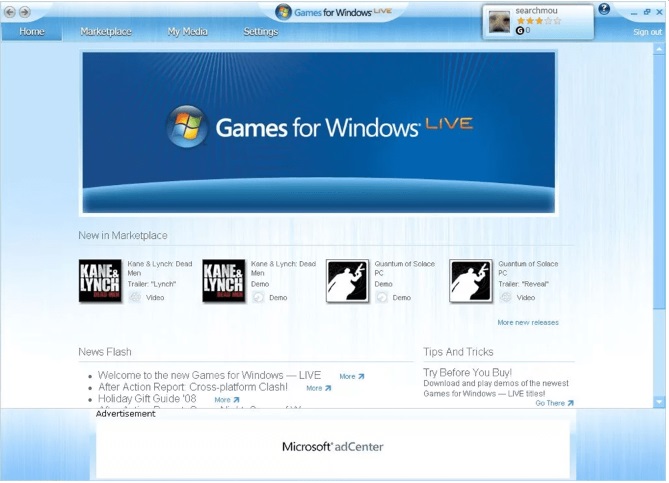Click More next to Welcome news item

click(351, 377)
